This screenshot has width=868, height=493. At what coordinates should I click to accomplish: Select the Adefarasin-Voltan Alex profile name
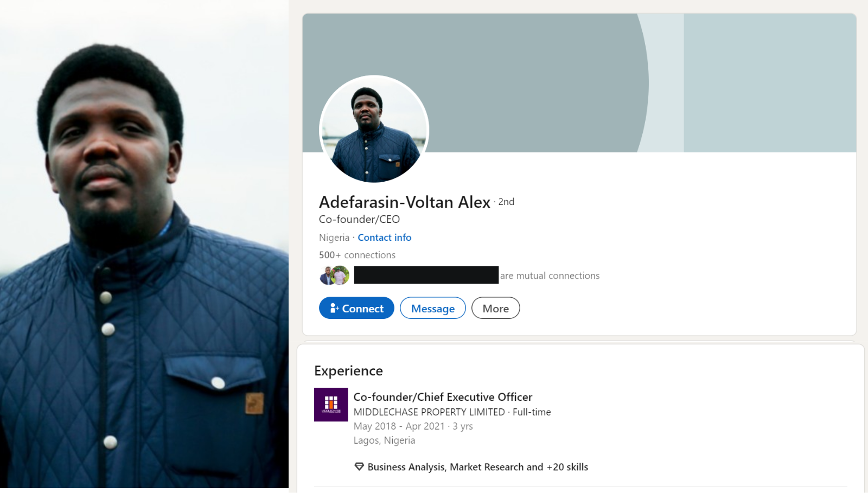tap(405, 202)
